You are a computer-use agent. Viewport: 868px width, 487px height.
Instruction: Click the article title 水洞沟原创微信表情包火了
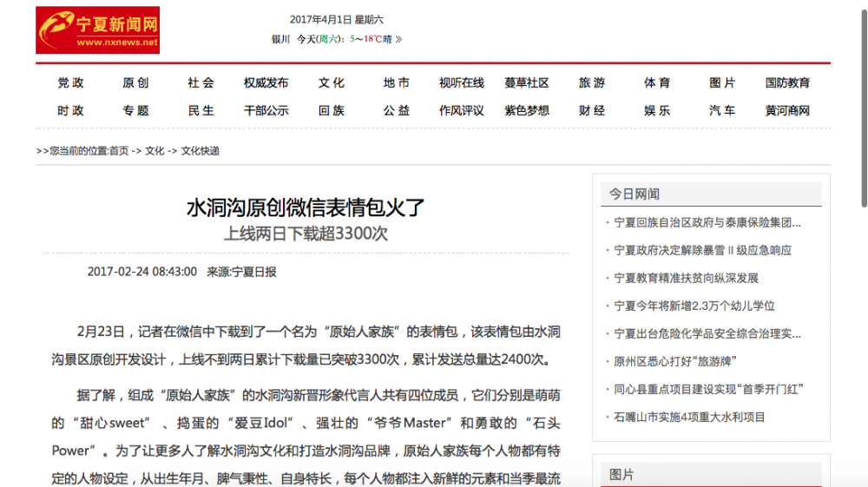tap(306, 208)
